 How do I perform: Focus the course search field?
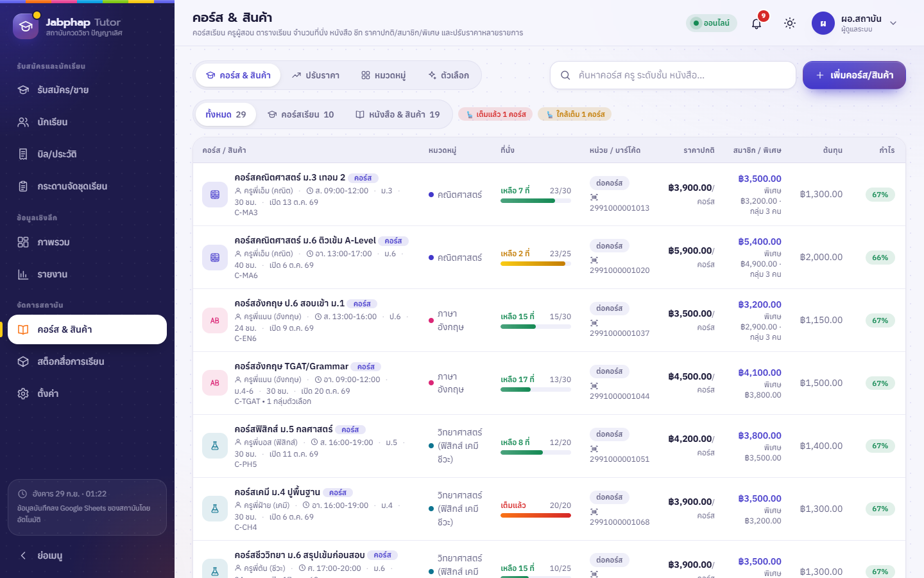673,75
